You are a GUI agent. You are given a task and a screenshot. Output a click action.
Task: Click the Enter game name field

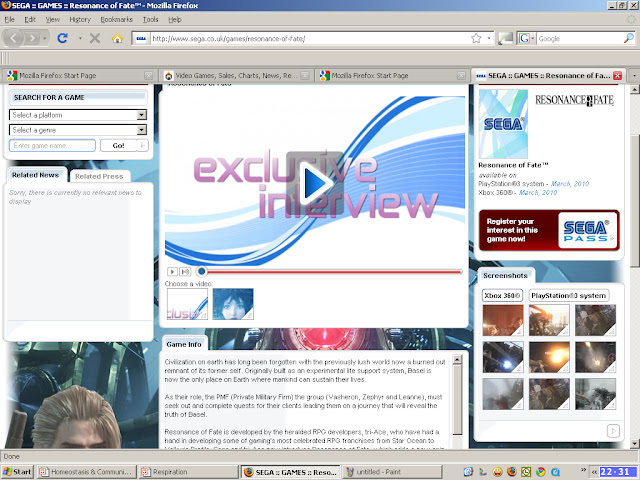pyautogui.click(x=52, y=145)
